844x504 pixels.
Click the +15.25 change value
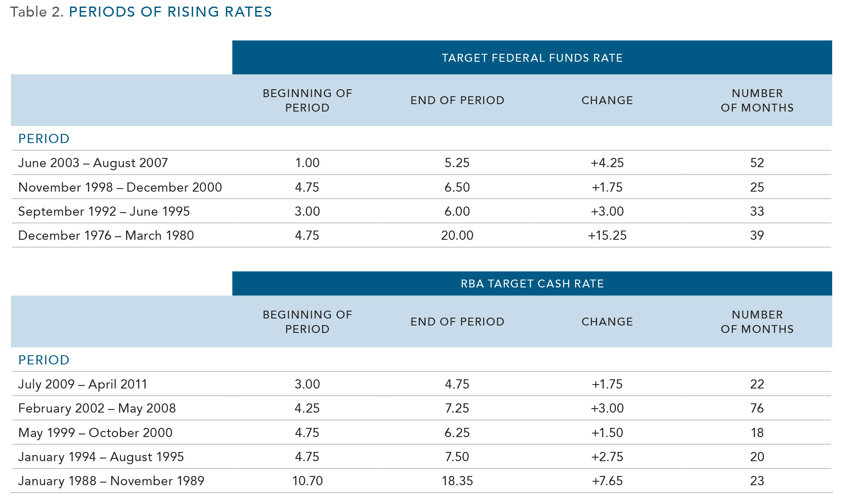607,235
